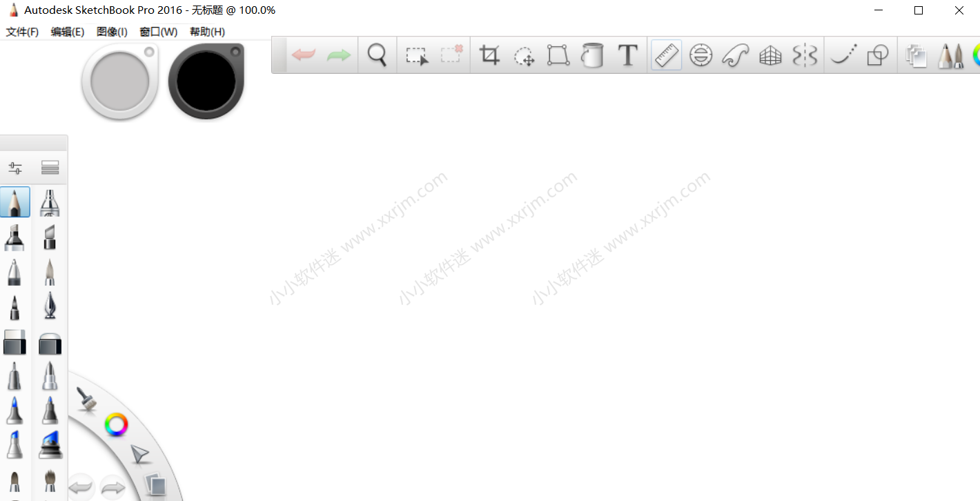Open lagoon layers stacked-squares icon

[x=157, y=485]
